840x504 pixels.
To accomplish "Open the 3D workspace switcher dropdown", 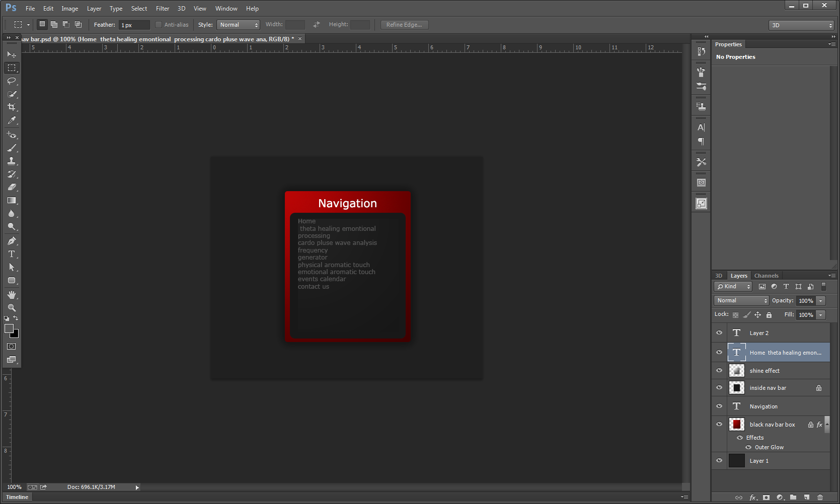I will pyautogui.click(x=801, y=25).
